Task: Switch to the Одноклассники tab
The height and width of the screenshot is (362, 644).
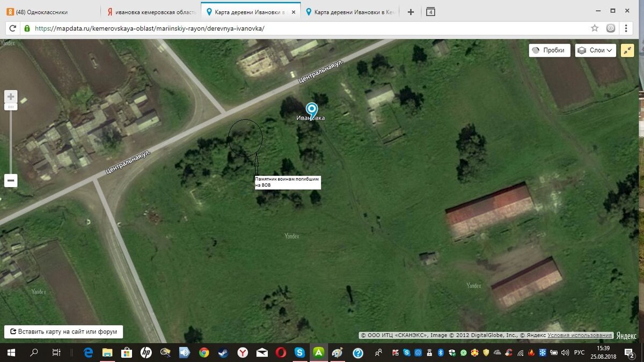Action: point(50,12)
